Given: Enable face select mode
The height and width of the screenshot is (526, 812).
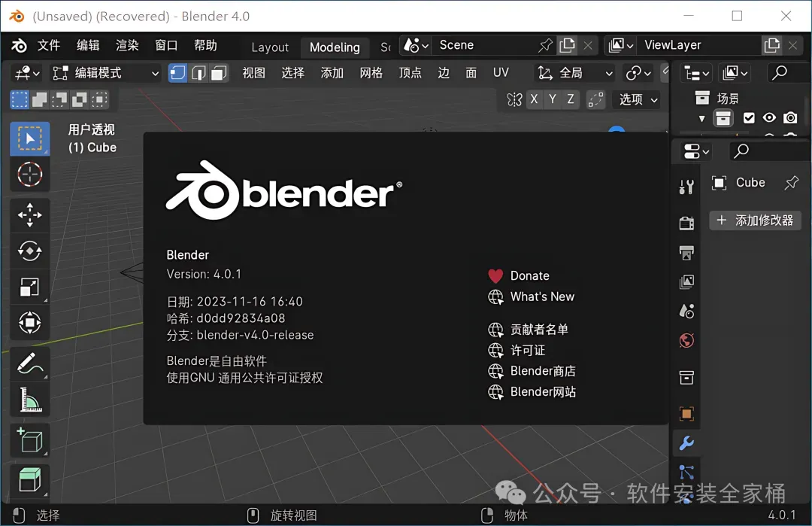Looking at the screenshot, I should [219, 73].
